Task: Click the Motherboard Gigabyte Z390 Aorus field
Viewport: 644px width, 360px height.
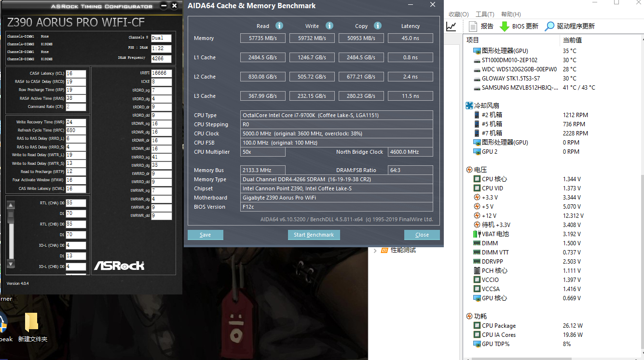Action: [337, 198]
